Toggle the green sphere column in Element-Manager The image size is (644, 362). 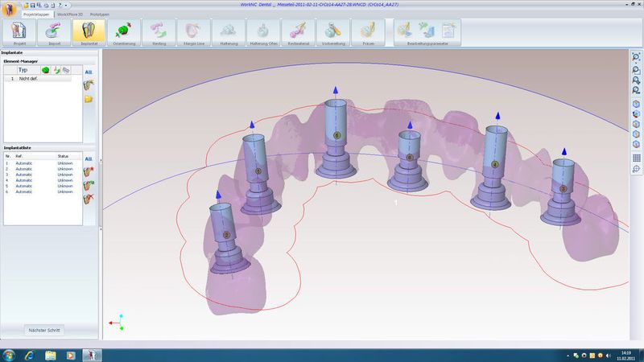pos(47,70)
